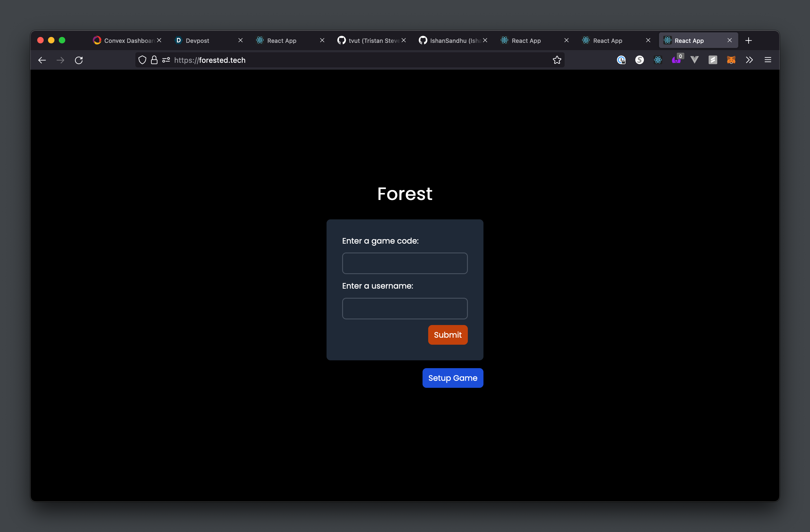Click the site padlock security icon
This screenshot has height=532, width=810.
click(154, 60)
